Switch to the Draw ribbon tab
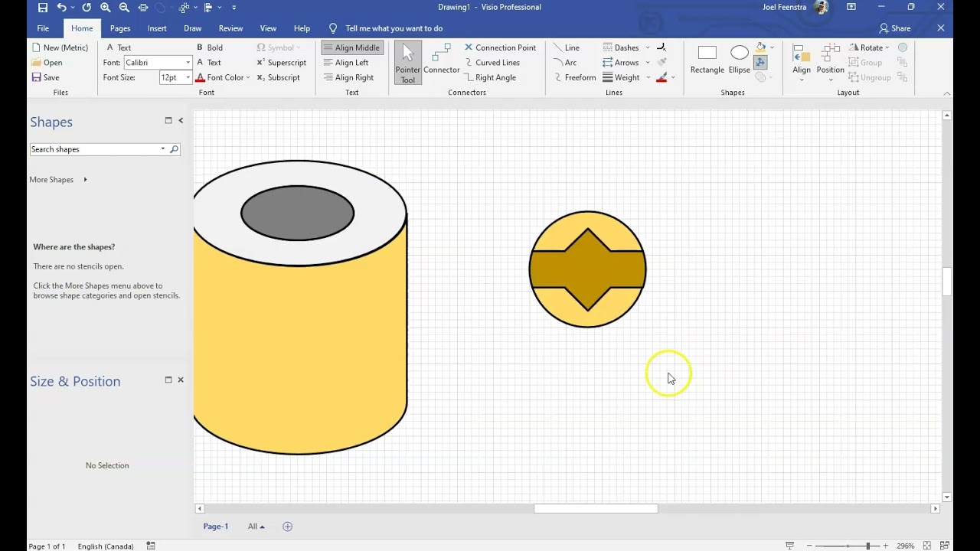This screenshot has height=551, width=980. [193, 28]
